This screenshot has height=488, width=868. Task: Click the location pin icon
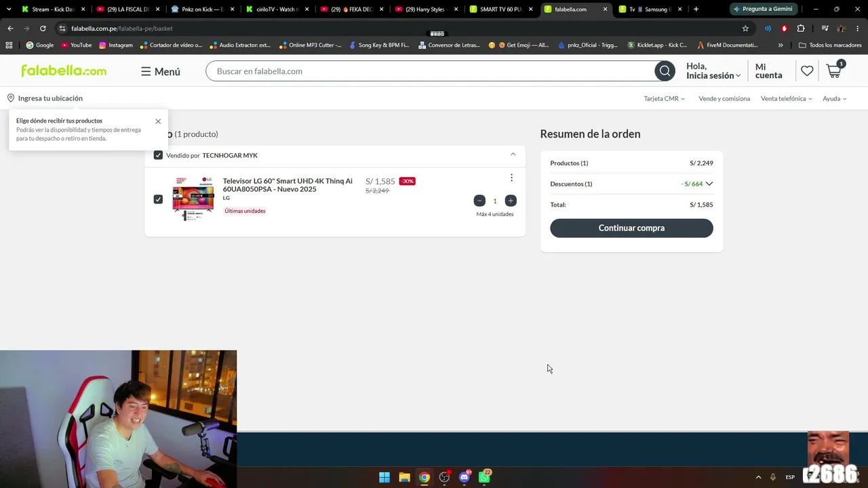point(11,98)
